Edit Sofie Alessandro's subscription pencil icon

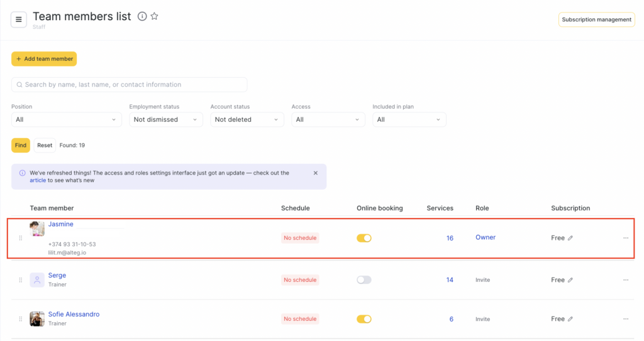coord(571,319)
